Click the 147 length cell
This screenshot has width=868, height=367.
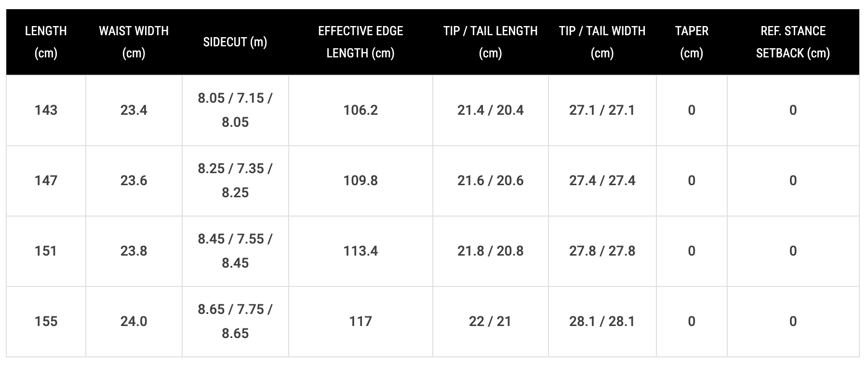tap(46, 181)
